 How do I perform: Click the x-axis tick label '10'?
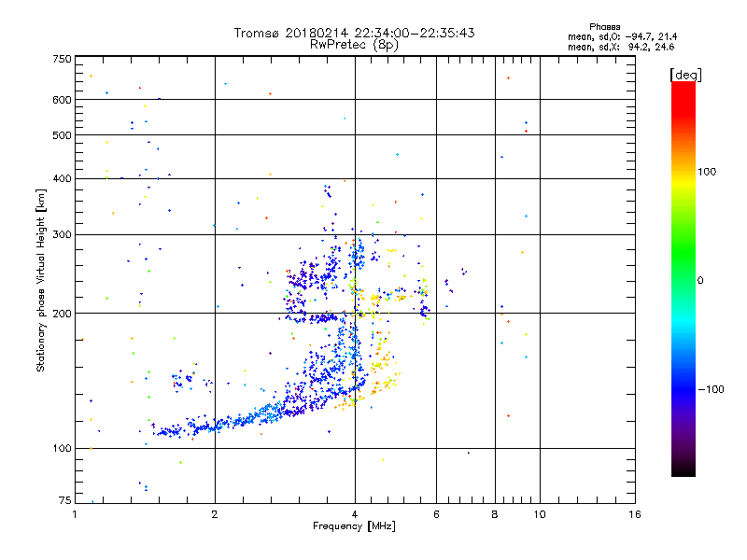(x=540, y=514)
